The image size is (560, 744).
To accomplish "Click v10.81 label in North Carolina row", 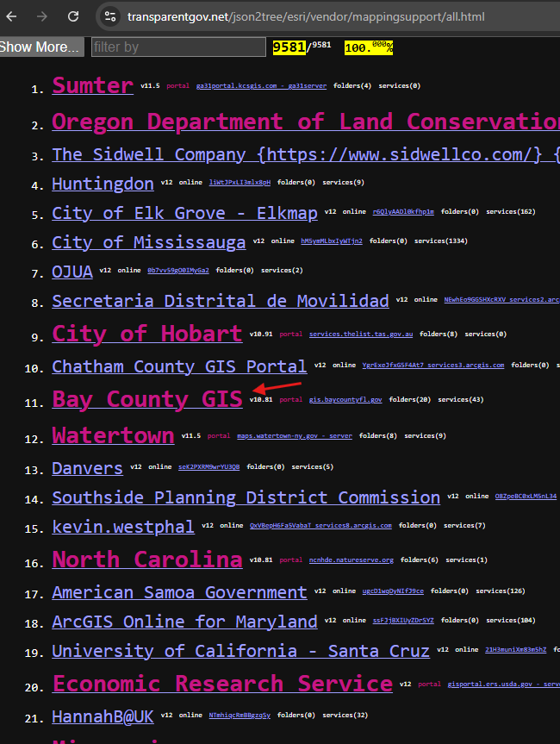I will tap(261, 560).
